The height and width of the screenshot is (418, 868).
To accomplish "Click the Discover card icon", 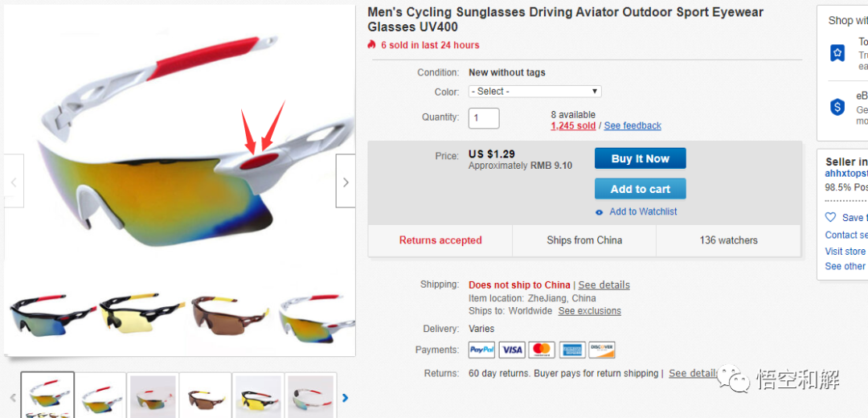I will 601,350.
